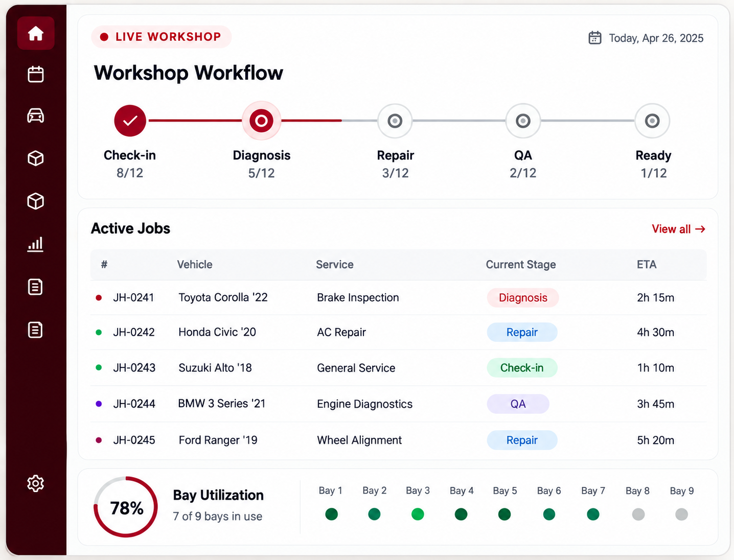Click Ford Ranger '19 vehicle cell
734x560 pixels.
(218, 440)
